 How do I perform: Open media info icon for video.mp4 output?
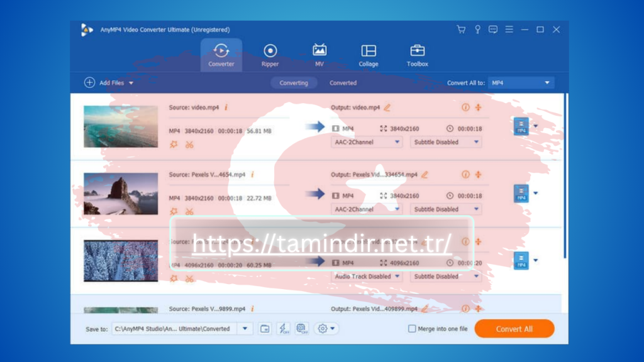click(x=465, y=107)
